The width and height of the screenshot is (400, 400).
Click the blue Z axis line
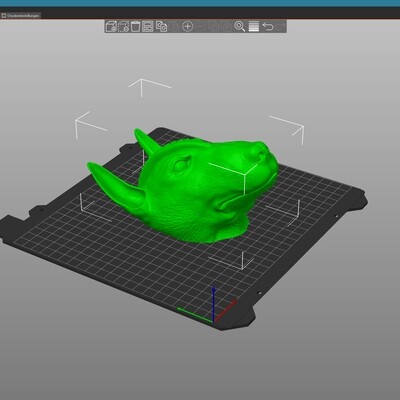(x=214, y=303)
